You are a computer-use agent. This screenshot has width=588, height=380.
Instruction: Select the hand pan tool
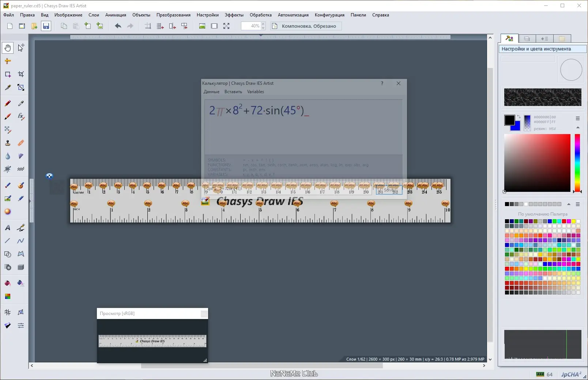8,48
